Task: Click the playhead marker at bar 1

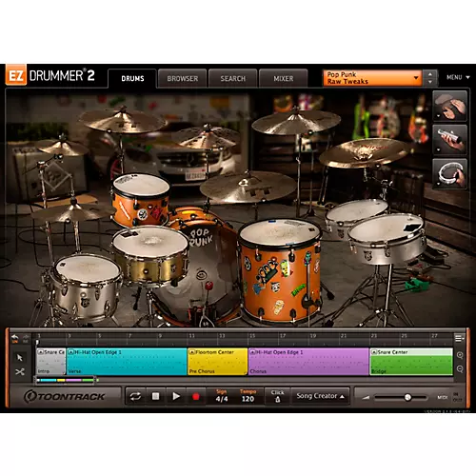Action: 37,342
